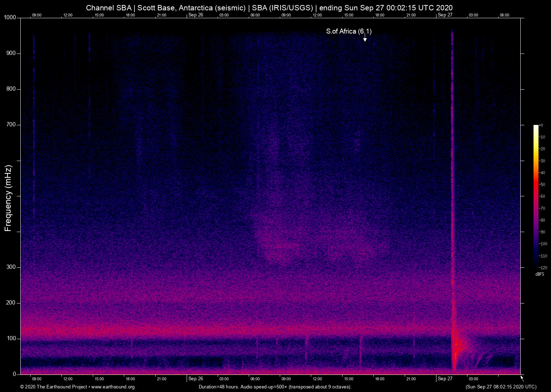Click the 1000 mHz frequency axis label

[x=10, y=17]
